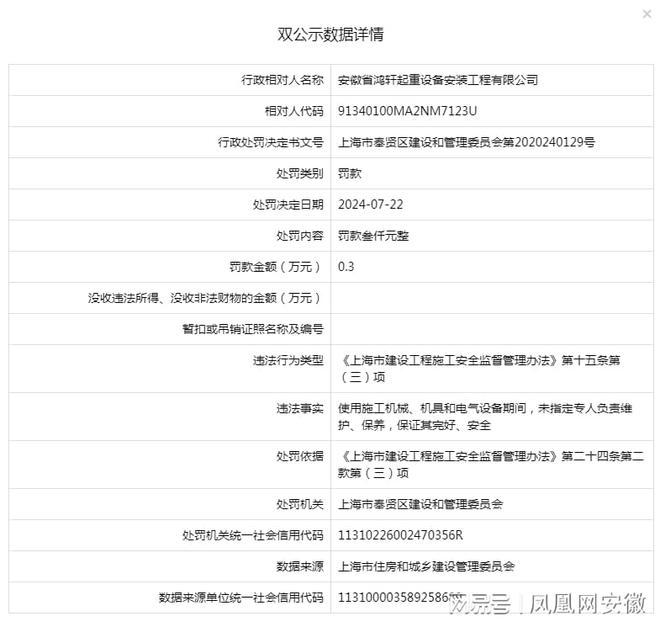This screenshot has width=660, height=627.
Task: Select the date 2024-07-22
Action: [370, 205]
